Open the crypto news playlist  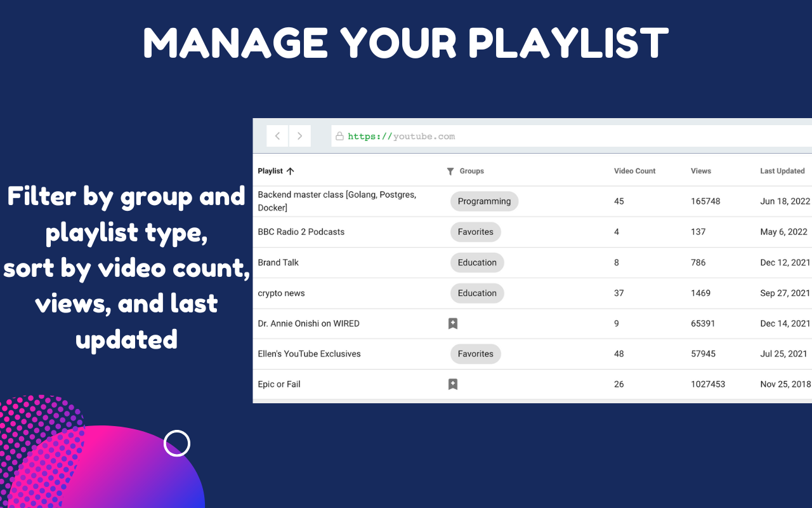(281, 293)
